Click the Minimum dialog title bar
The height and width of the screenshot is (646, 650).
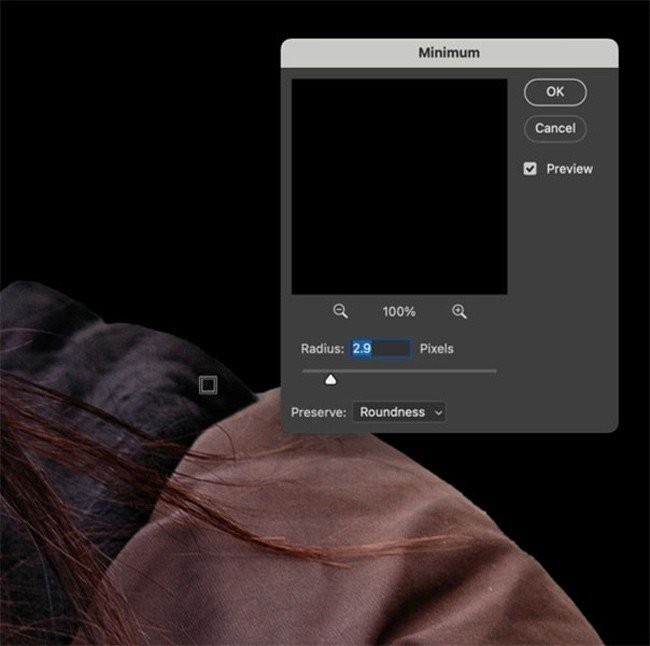coord(449,52)
